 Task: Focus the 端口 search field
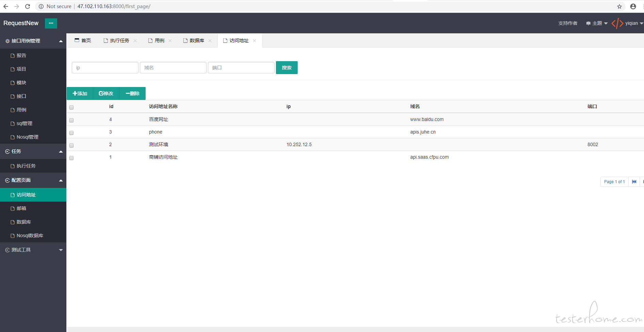241,68
